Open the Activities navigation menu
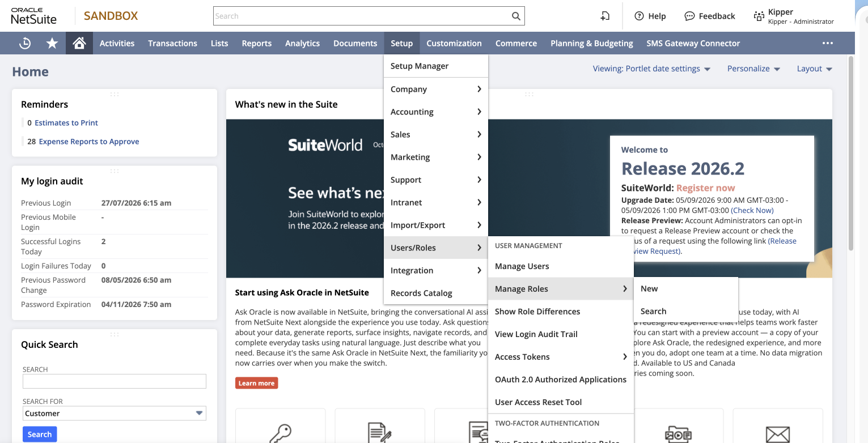This screenshot has height=443, width=868. pyautogui.click(x=117, y=43)
